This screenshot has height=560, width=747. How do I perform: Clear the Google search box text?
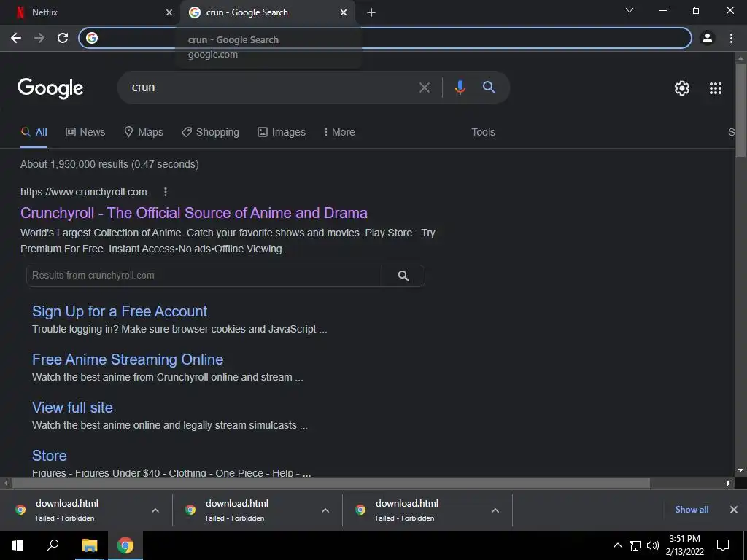coord(424,87)
